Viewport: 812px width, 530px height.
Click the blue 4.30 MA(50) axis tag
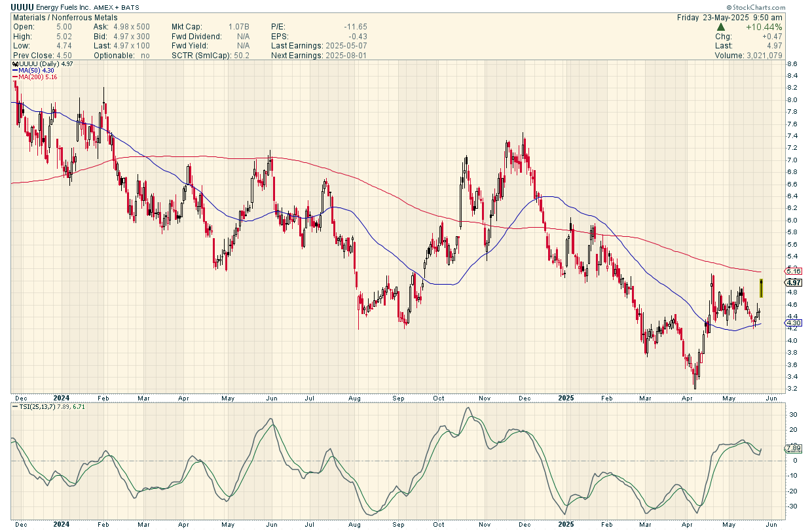coord(793,323)
